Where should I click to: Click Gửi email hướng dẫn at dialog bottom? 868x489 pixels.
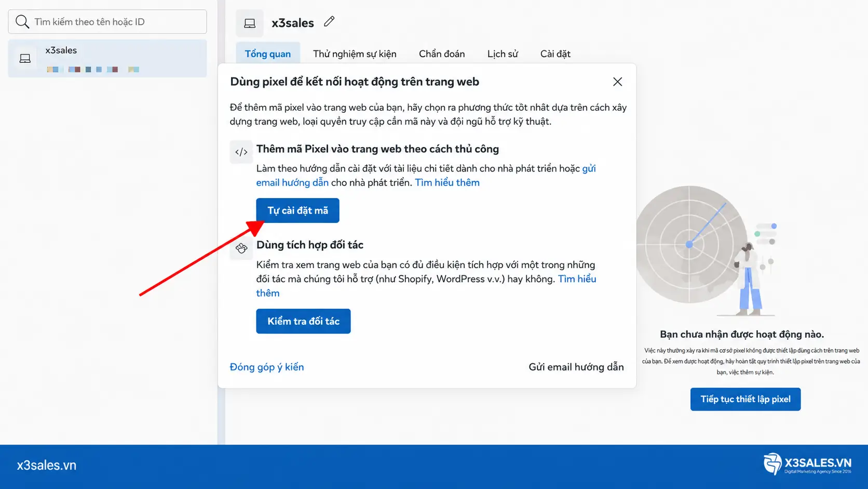click(576, 367)
